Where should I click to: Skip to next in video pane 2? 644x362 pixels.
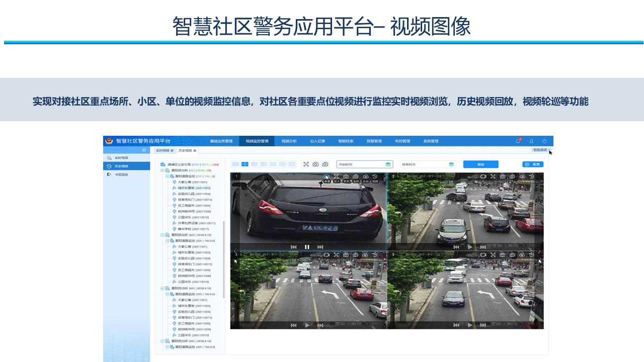[x=483, y=247]
